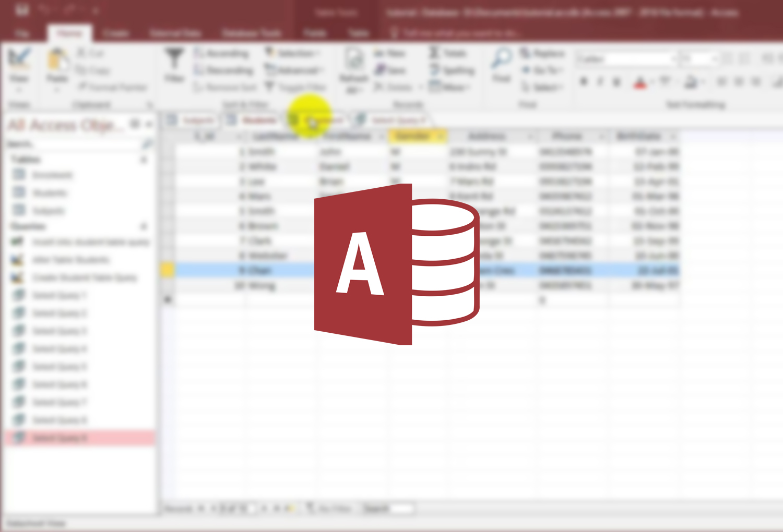Open the Select dropdown in Find group

(x=542, y=87)
